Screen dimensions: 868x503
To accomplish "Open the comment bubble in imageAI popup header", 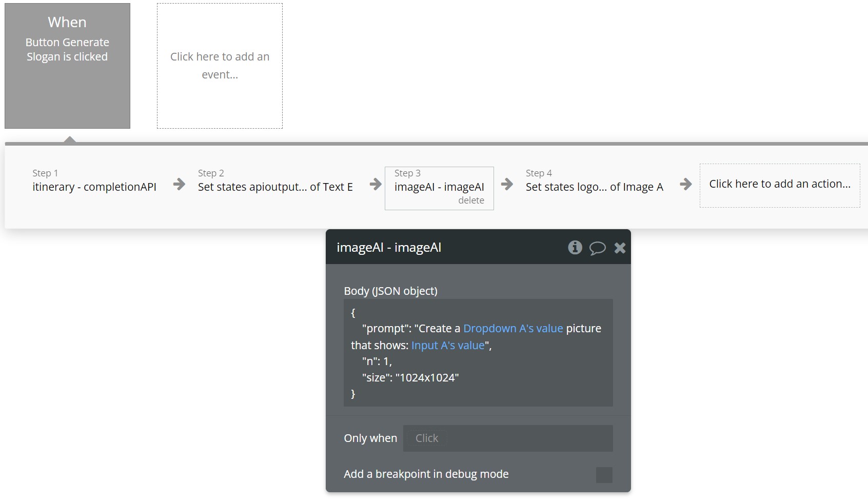I will point(598,248).
